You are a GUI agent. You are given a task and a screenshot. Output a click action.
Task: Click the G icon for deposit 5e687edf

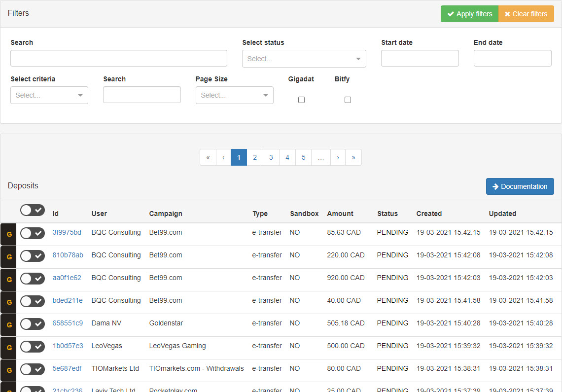[8, 370]
